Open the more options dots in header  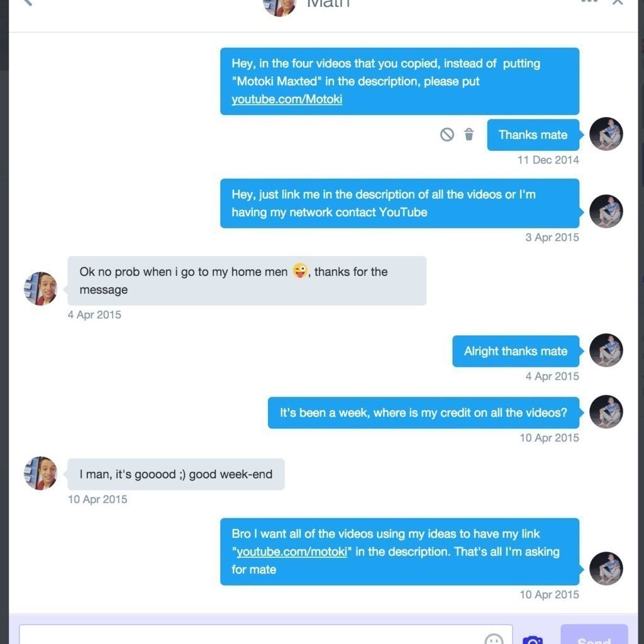589,2
